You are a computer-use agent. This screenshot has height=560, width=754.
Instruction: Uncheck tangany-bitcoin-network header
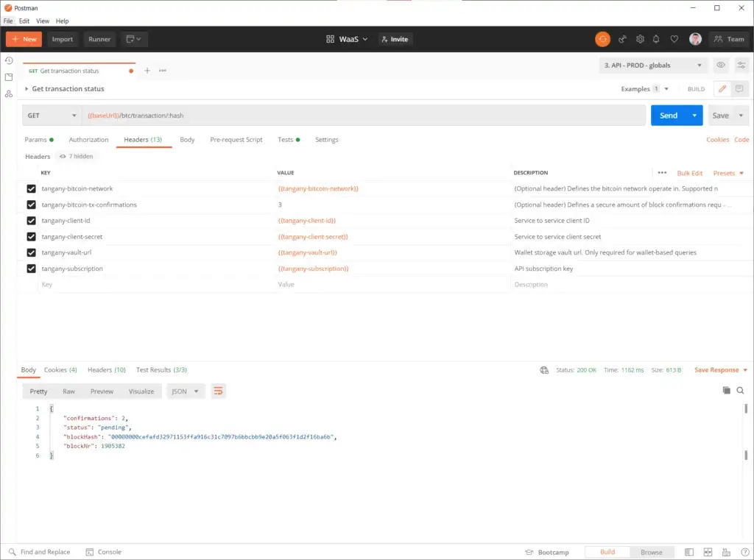click(x=31, y=188)
